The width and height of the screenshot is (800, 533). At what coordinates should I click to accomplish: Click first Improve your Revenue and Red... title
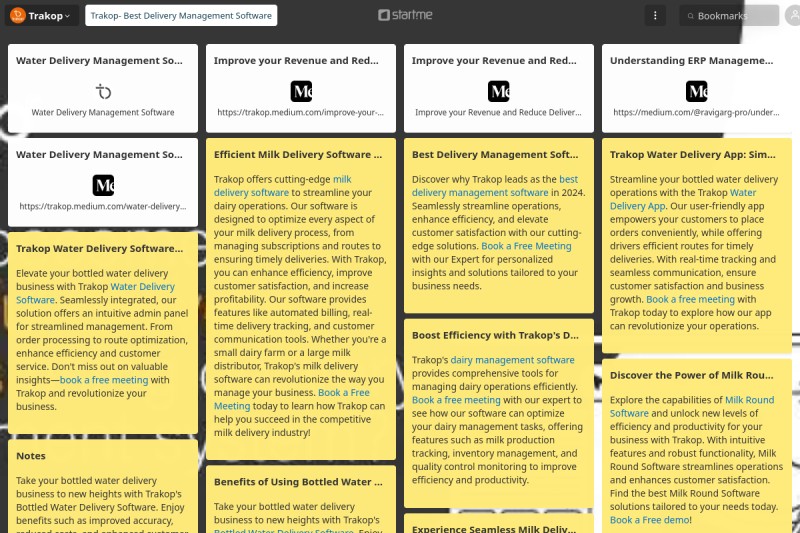coord(296,61)
